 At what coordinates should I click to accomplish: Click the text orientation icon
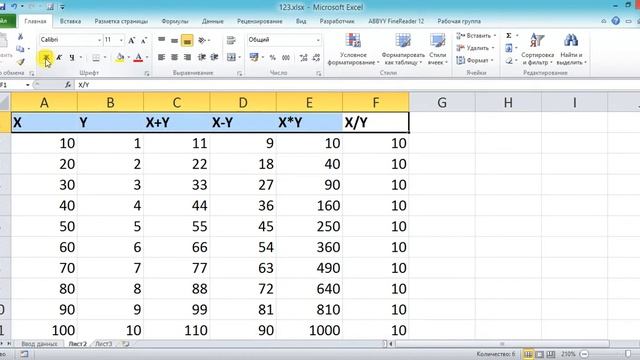coord(202,40)
